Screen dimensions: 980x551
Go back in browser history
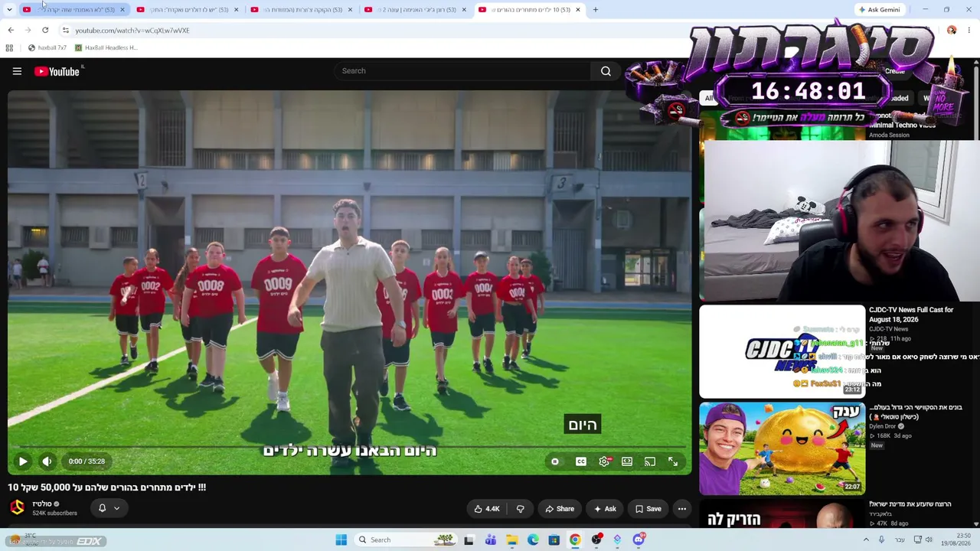[x=11, y=31]
